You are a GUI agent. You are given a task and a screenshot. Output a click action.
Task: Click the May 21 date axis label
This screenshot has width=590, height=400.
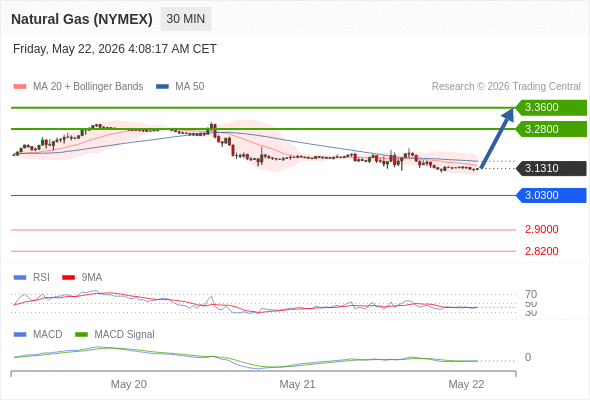(297, 384)
